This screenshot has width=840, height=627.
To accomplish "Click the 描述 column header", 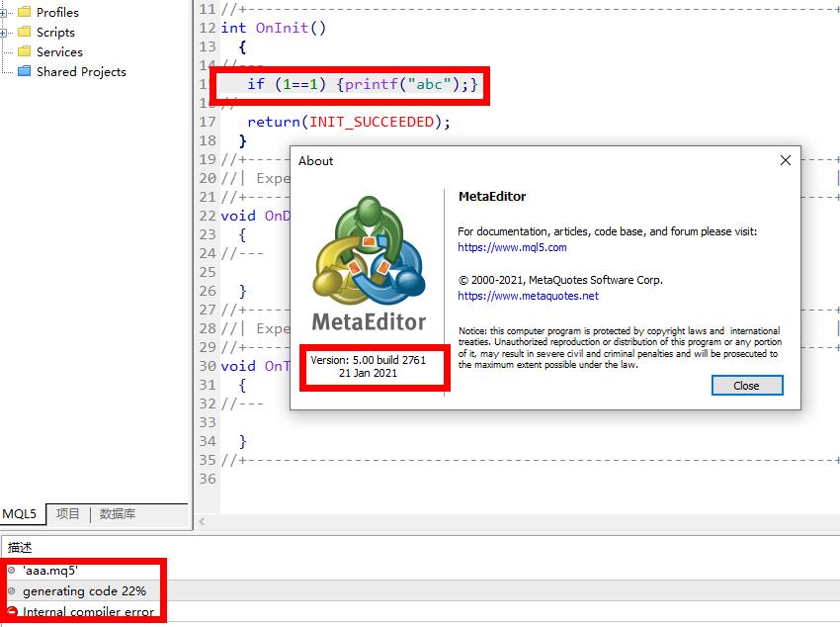I will point(20,547).
